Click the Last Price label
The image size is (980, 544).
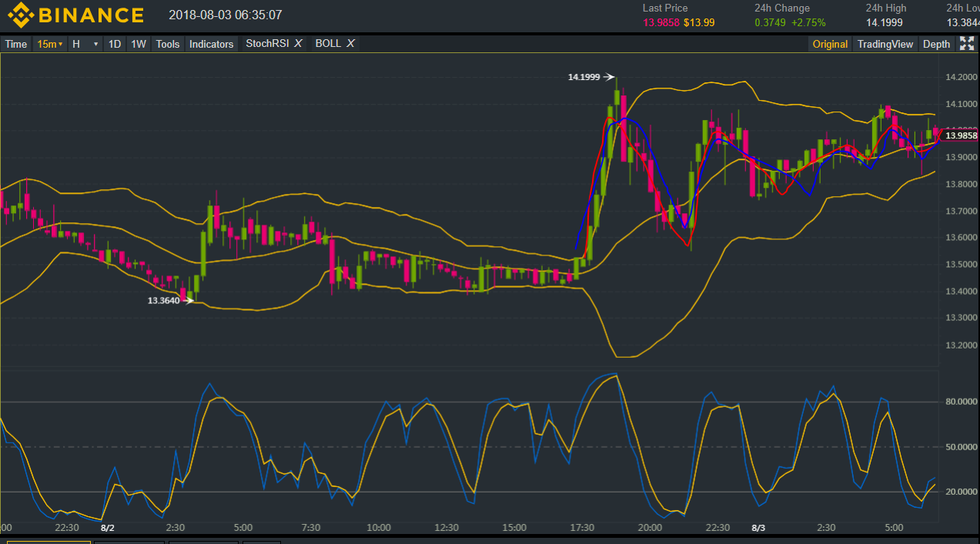(x=665, y=8)
